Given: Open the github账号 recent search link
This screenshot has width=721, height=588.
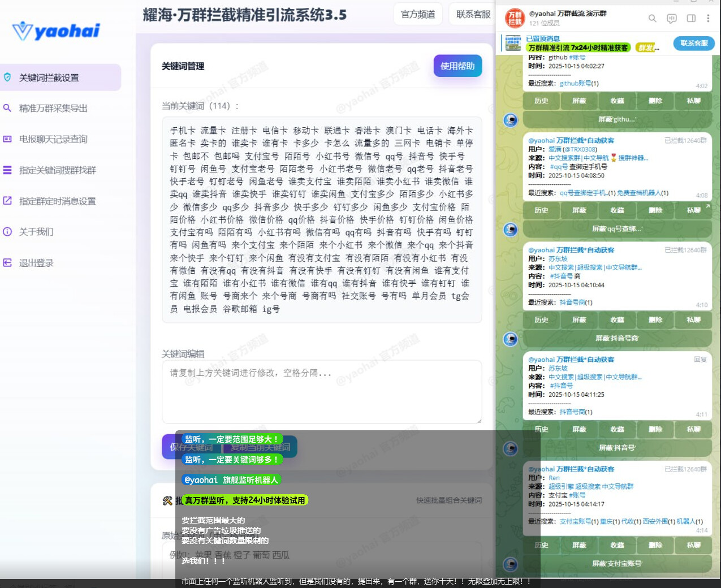Looking at the screenshot, I should 575,84.
